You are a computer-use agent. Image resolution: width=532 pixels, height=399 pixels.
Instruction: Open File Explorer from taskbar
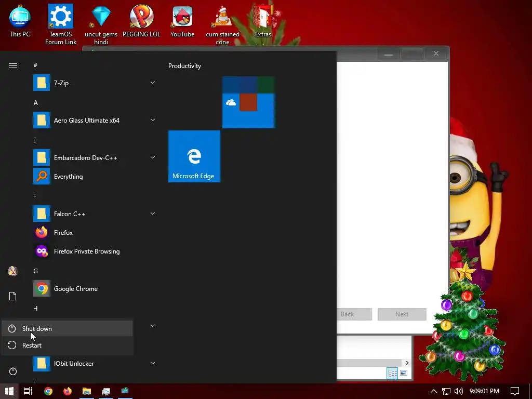tap(87, 391)
